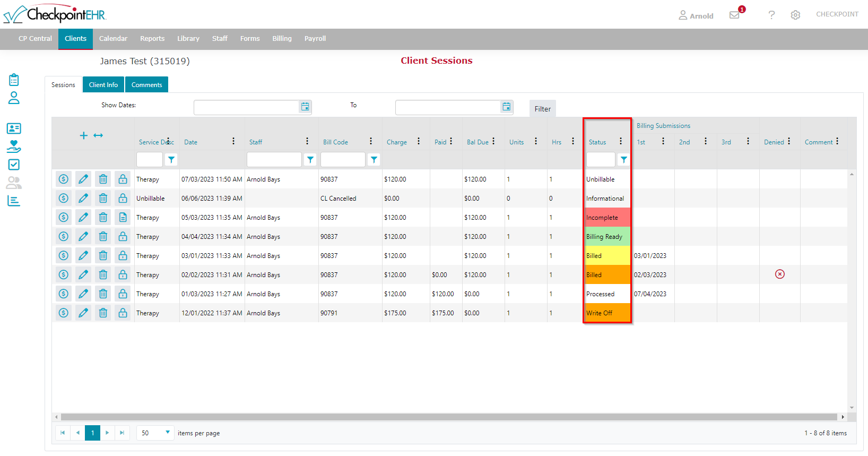Go to last page of results

(122, 433)
